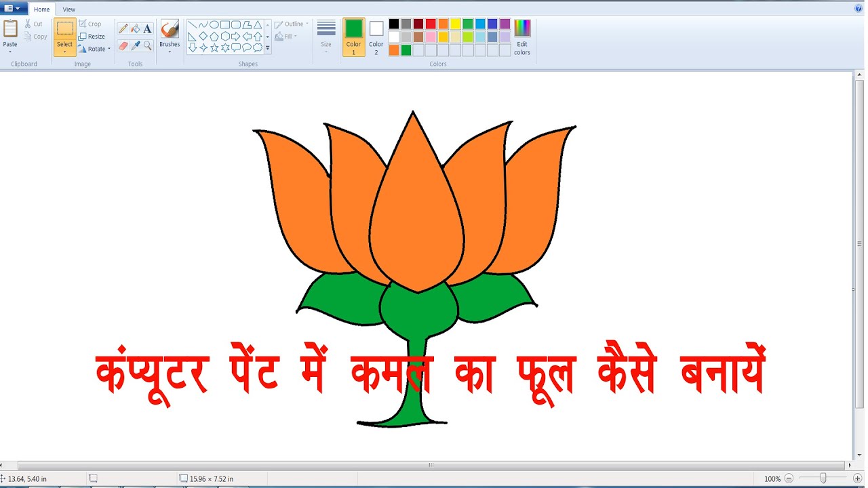
Task: Choose the Oval shape
Action: pyautogui.click(x=214, y=25)
